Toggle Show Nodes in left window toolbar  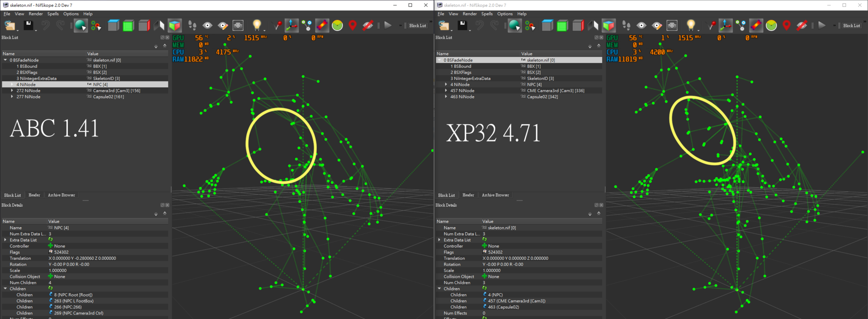pos(307,26)
